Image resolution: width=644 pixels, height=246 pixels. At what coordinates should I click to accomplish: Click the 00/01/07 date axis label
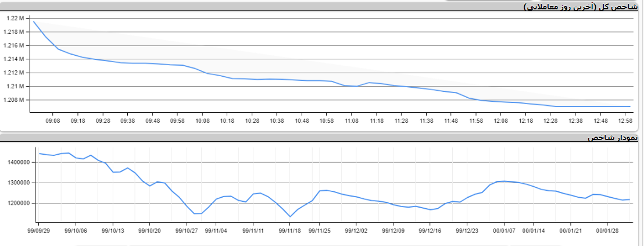pyautogui.click(x=503, y=230)
